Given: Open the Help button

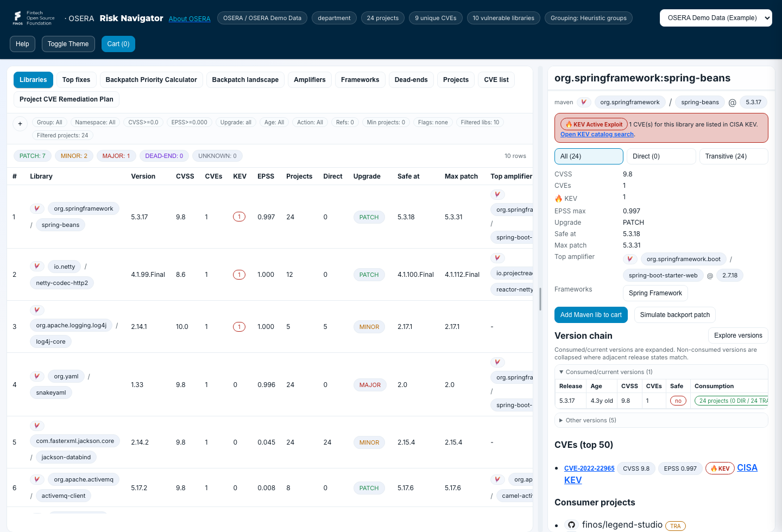Looking at the screenshot, I should coord(22,44).
